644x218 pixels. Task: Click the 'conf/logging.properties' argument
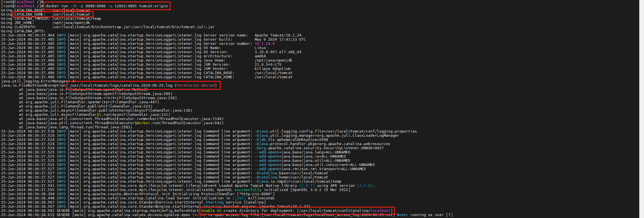[x=392, y=131]
